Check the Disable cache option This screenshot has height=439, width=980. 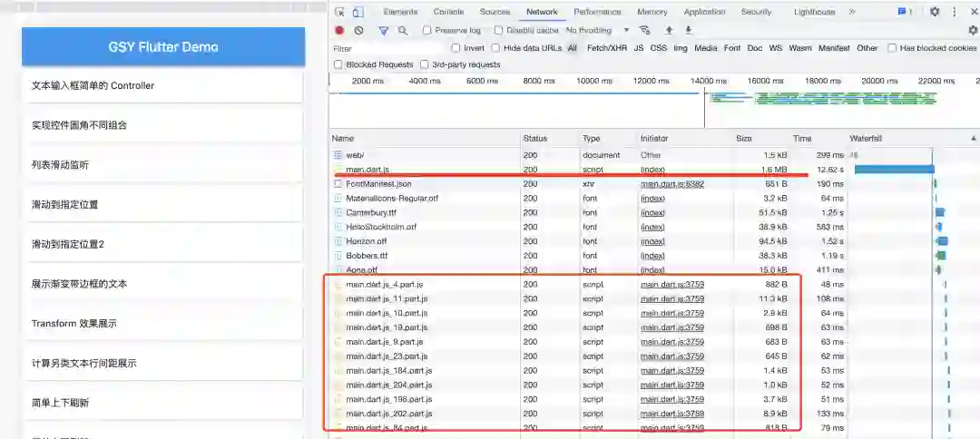(x=499, y=30)
